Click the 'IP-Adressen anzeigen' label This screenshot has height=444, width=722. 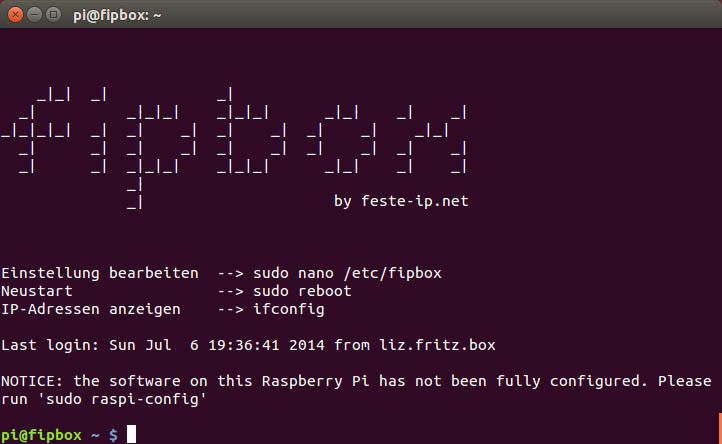[91, 309]
